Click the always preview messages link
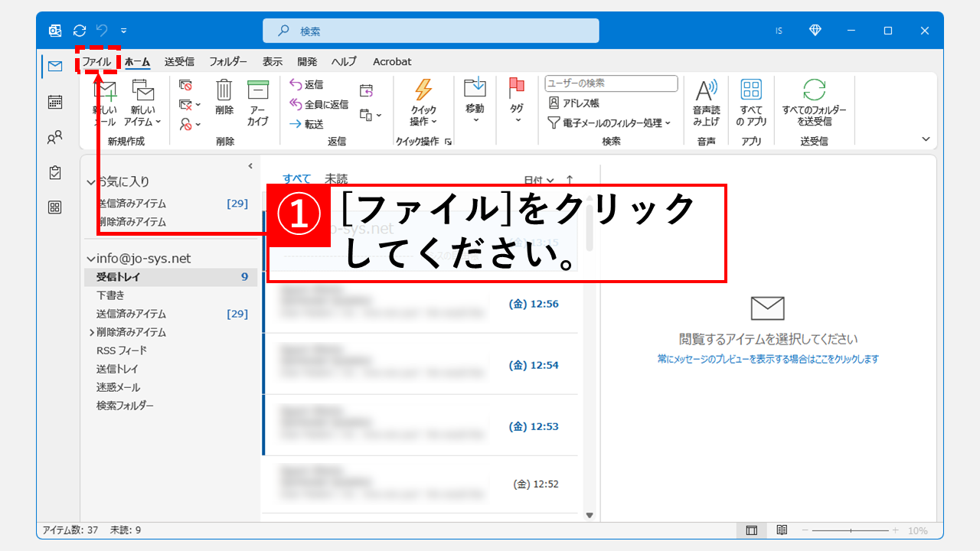 tap(768, 359)
